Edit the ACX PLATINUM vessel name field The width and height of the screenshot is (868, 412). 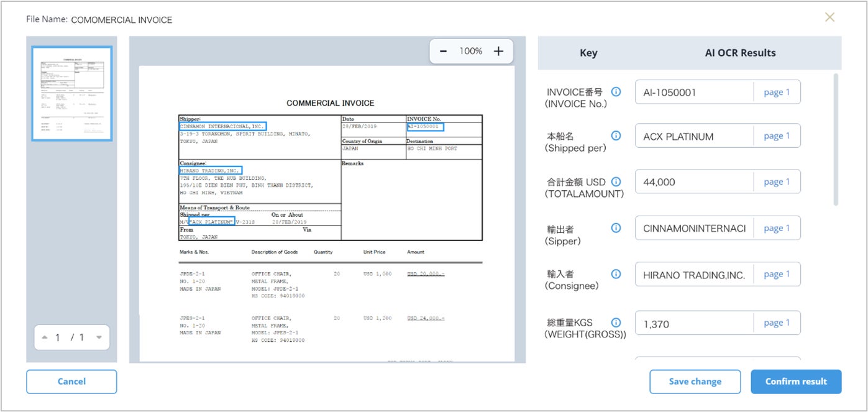point(695,136)
